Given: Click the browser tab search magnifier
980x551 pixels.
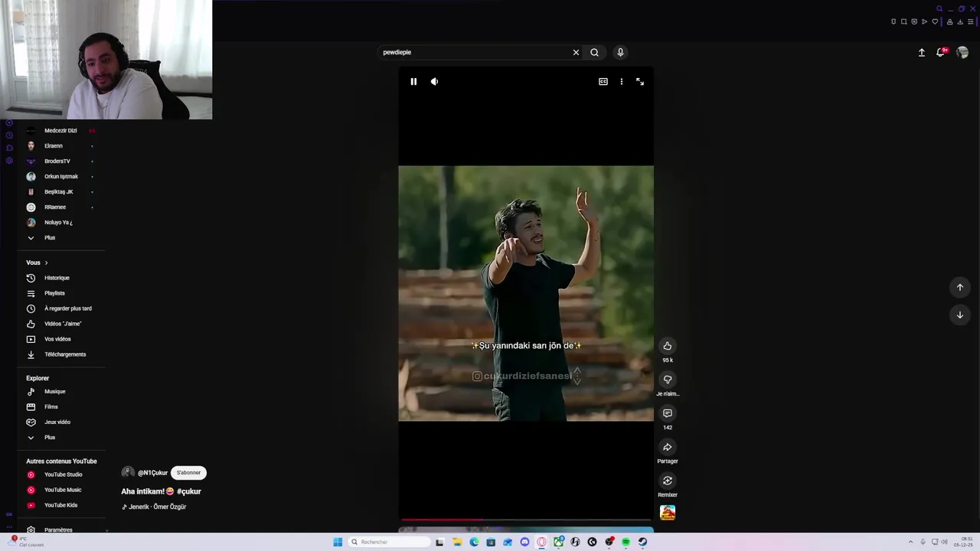Looking at the screenshot, I should [939, 8].
